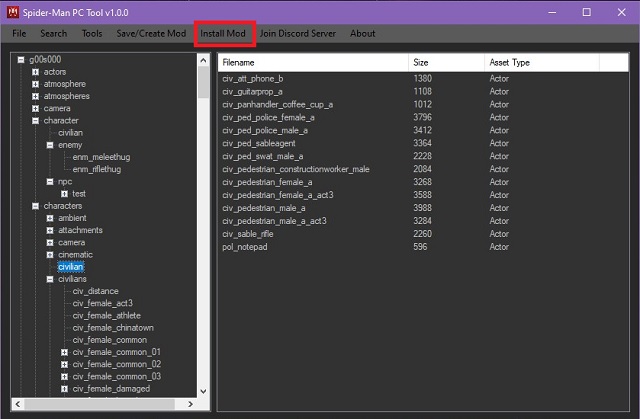
Task: Select civ_female_athlete tree item
Action: click(x=107, y=316)
